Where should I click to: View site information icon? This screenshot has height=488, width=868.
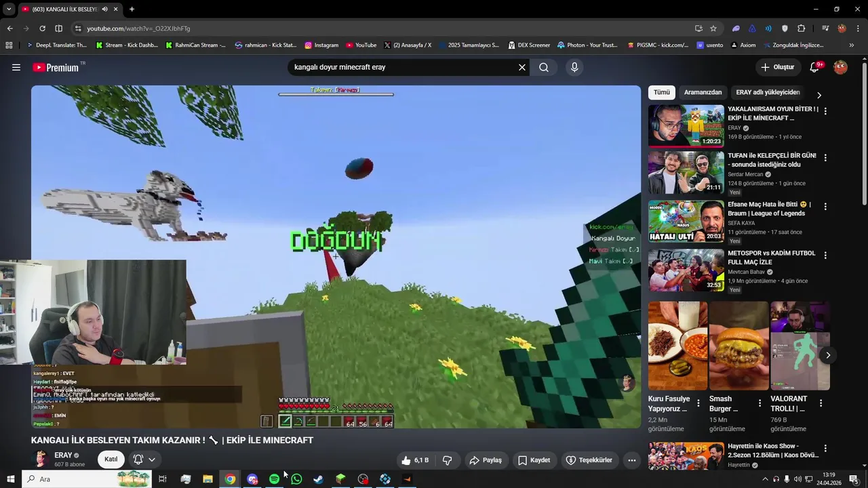(x=78, y=28)
